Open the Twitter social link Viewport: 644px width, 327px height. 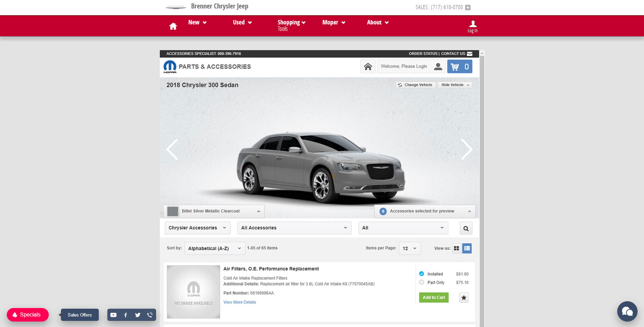138,315
